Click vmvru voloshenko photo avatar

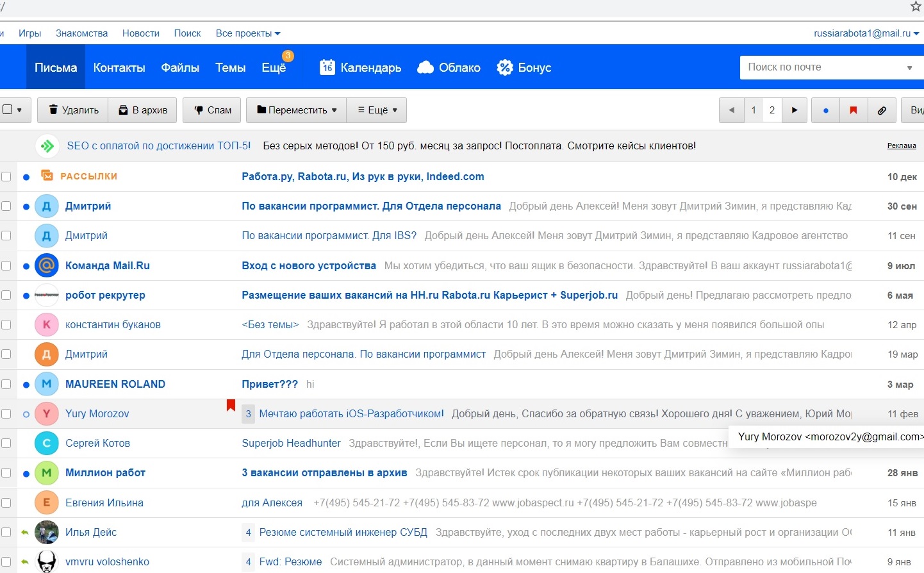coord(46,561)
